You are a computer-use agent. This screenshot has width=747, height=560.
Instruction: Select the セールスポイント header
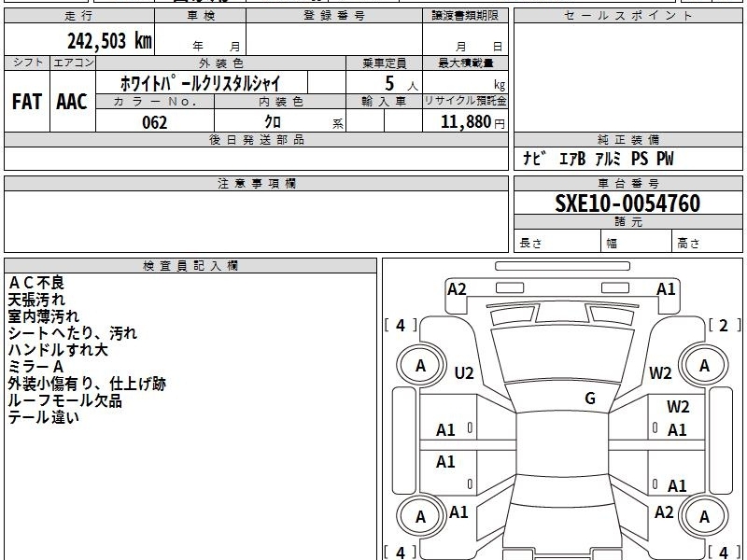tap(627, 16)
